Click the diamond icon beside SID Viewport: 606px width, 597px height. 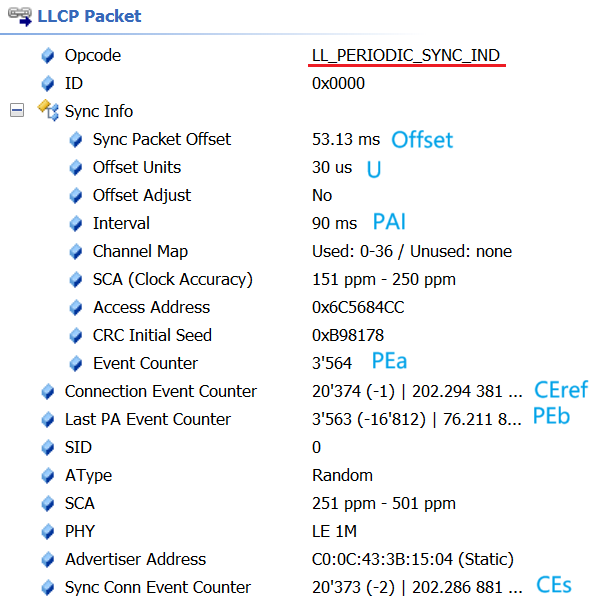click(x=48, y=447)
